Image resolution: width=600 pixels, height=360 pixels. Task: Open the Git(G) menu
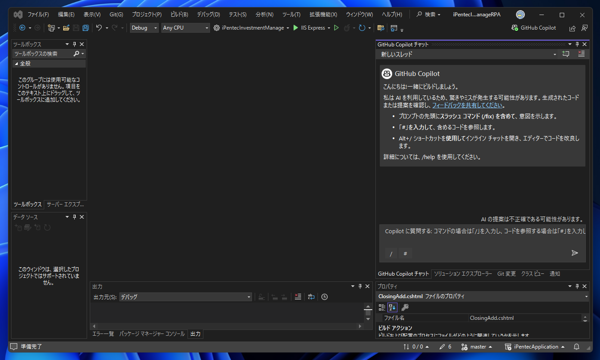pyautogui.click(x=116, y=15)
